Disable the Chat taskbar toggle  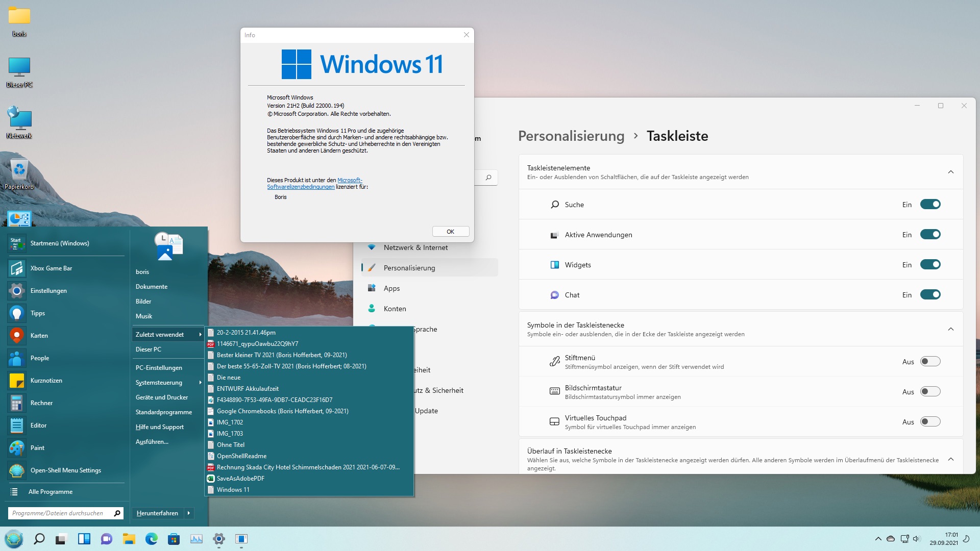930,295
